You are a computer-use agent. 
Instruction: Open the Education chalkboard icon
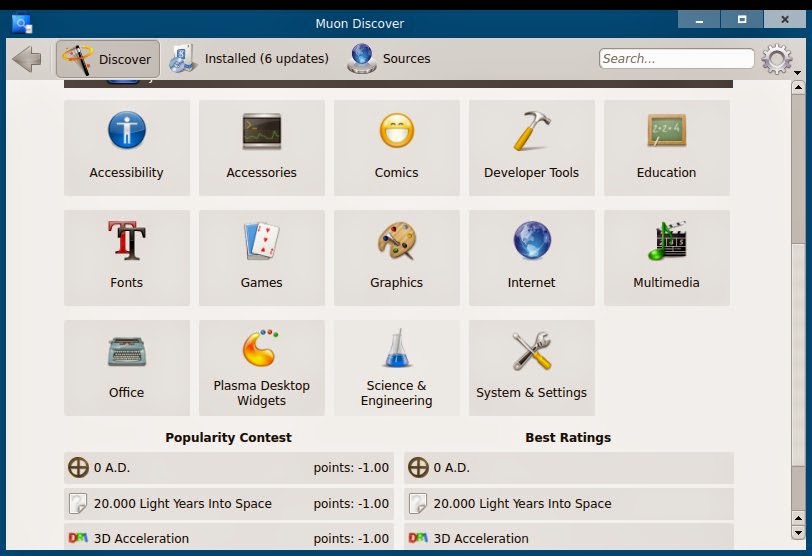coord(666,130)
